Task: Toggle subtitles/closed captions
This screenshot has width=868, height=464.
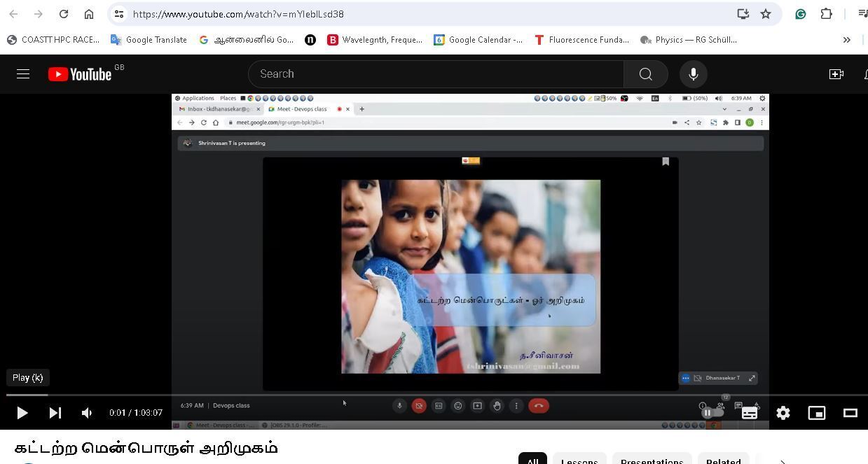Action: point(749,413)
